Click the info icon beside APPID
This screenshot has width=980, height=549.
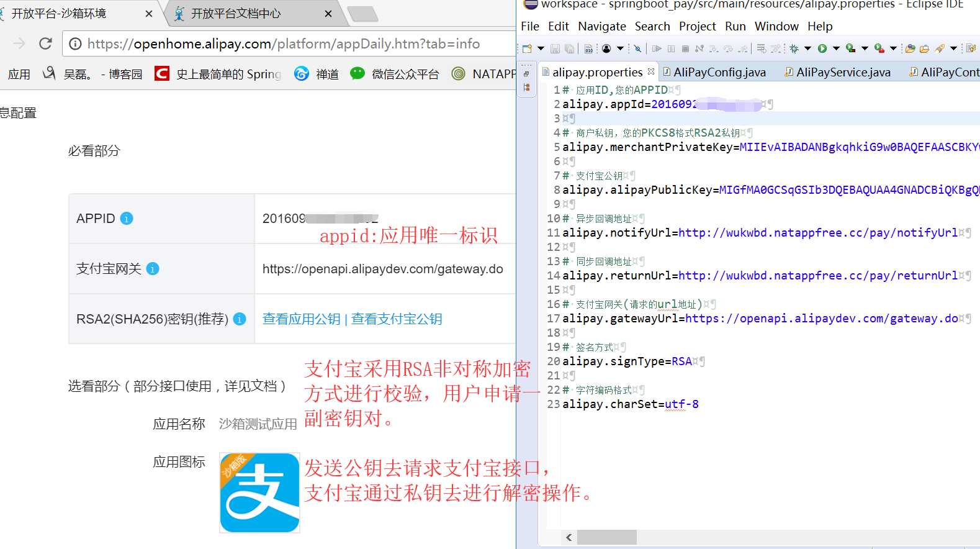(x=127, y=219)
